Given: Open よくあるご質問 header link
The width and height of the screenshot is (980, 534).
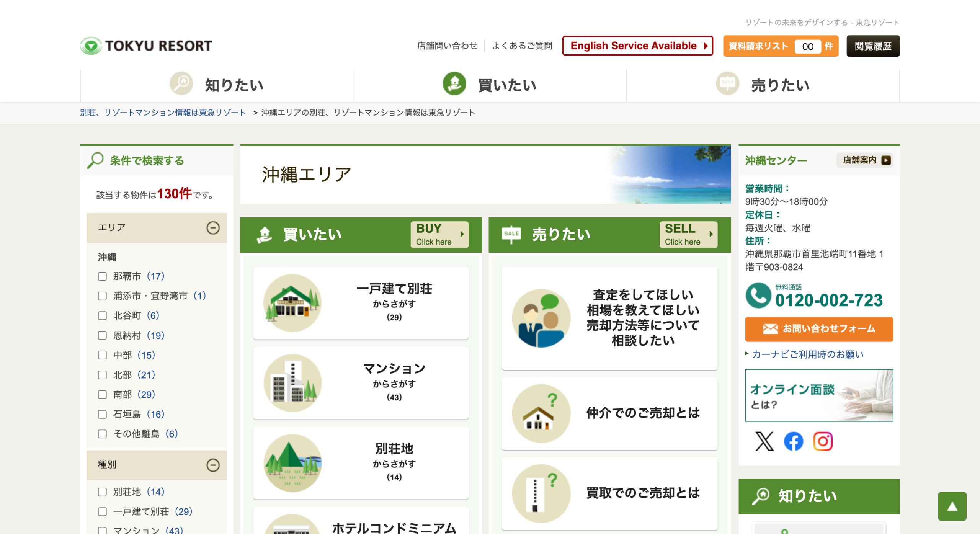Looking at the screenshot, I should tap(522, 46).
